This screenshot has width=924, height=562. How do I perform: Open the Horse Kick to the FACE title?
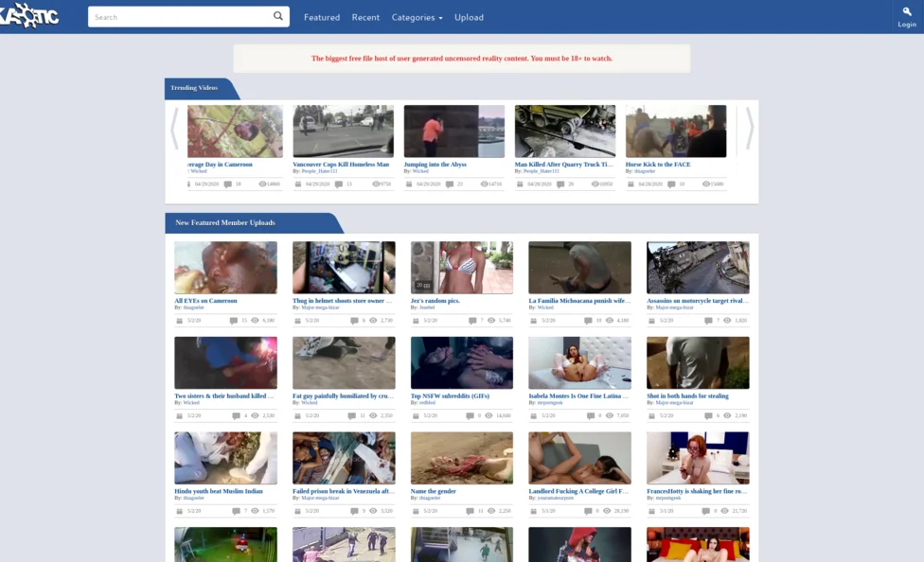point(658,165)
